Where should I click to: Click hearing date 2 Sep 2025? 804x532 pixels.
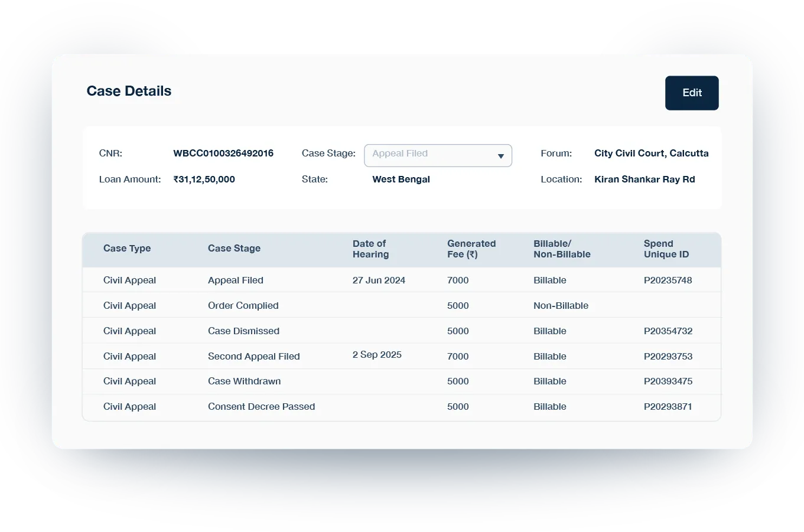(376, 354)
